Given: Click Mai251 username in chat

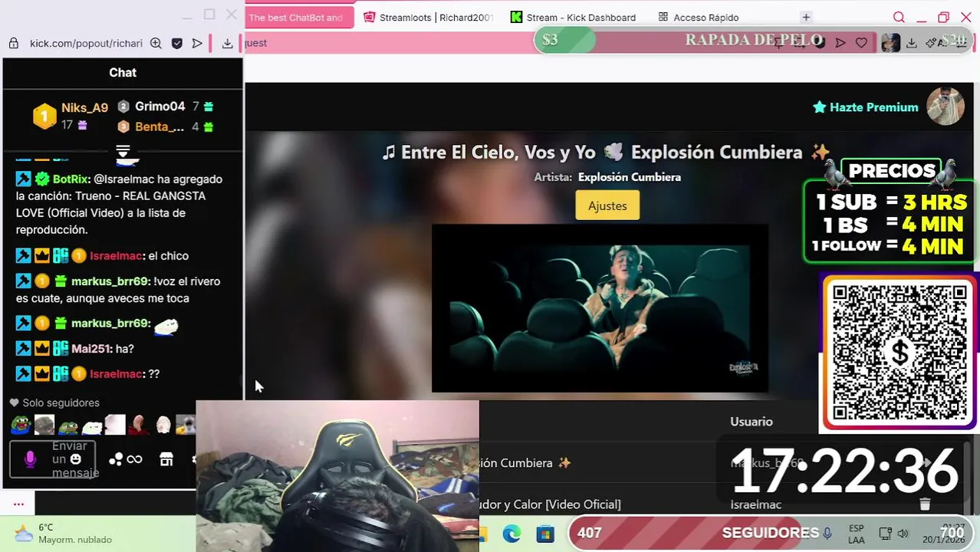Looking at the screenshot, I should point(91,349).
